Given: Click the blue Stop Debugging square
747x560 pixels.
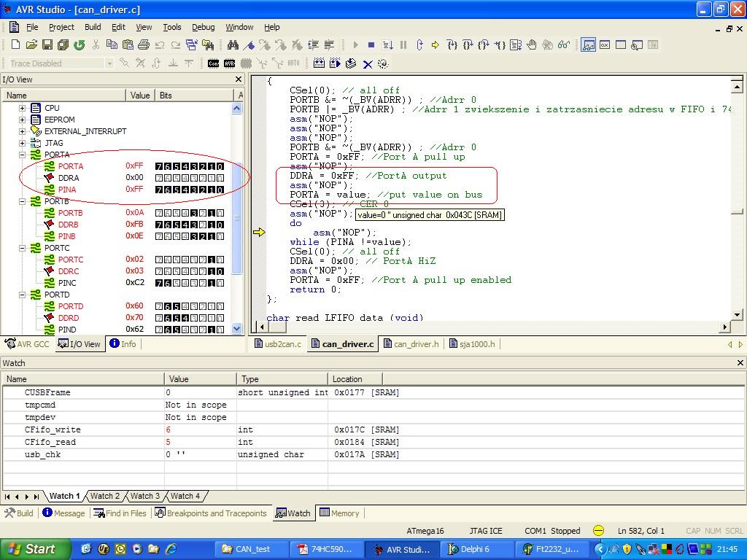Looking at the screenshot, I should [371, 45].
